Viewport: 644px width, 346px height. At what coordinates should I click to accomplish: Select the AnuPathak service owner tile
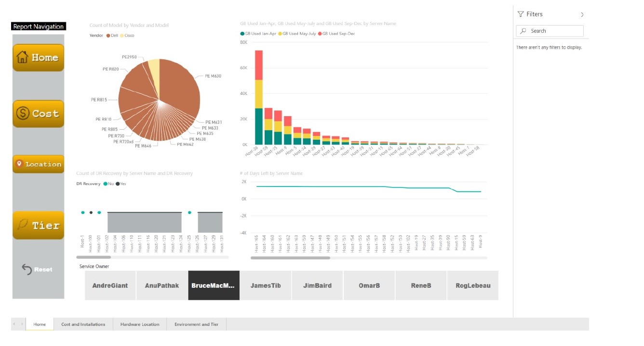point(162,285)
